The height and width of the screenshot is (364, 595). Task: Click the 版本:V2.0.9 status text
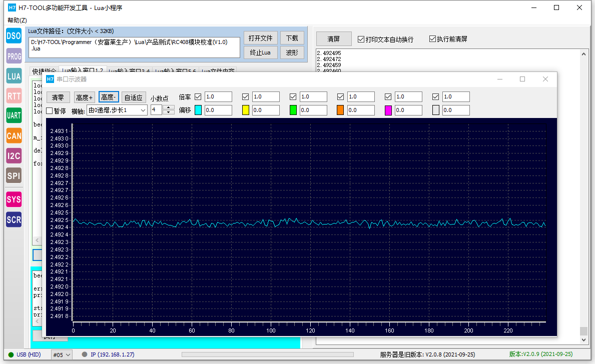(541, 354)
